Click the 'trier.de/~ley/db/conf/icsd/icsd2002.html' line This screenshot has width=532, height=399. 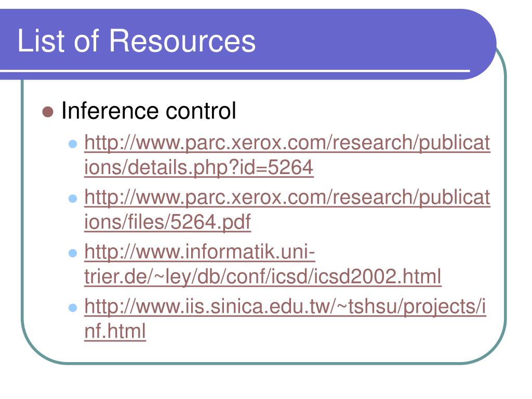(262, 276)
